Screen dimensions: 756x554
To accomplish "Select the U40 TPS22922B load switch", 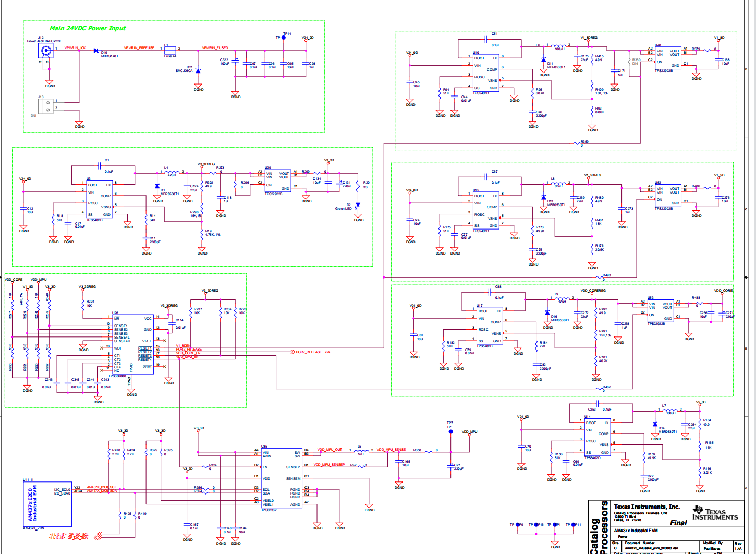I will [668, 58].
